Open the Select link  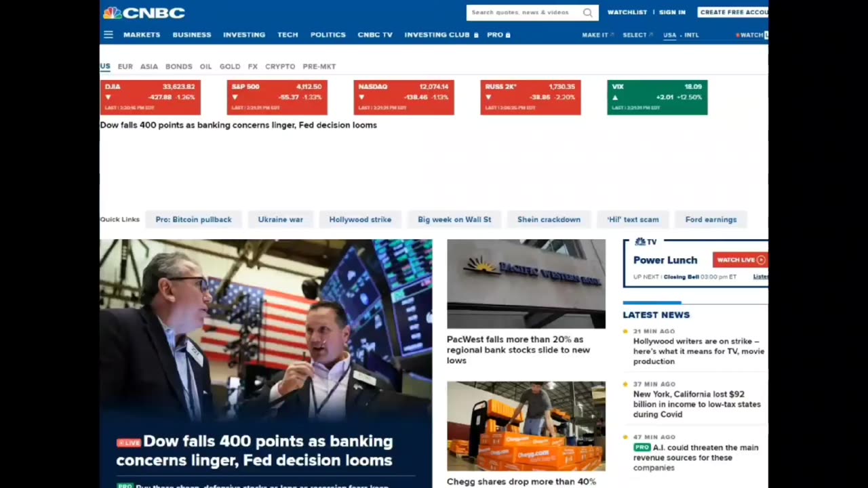point(637,35)
